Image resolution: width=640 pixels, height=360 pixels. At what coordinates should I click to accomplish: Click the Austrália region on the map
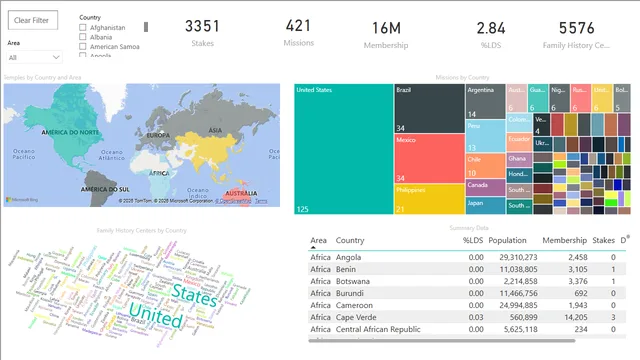point(241,193)
